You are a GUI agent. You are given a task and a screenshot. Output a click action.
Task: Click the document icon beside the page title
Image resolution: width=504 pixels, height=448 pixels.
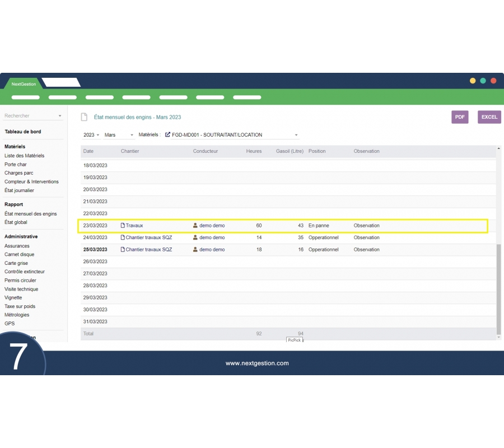click(84, 117)
